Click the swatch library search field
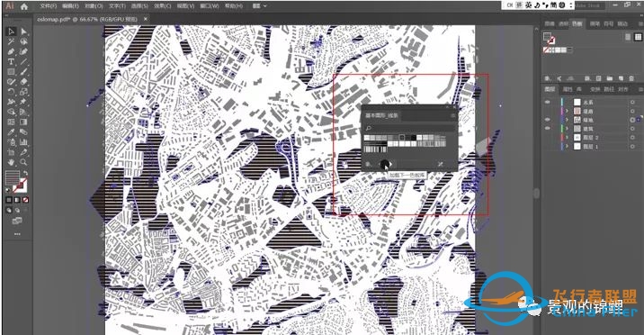 [x=409, y=128]
